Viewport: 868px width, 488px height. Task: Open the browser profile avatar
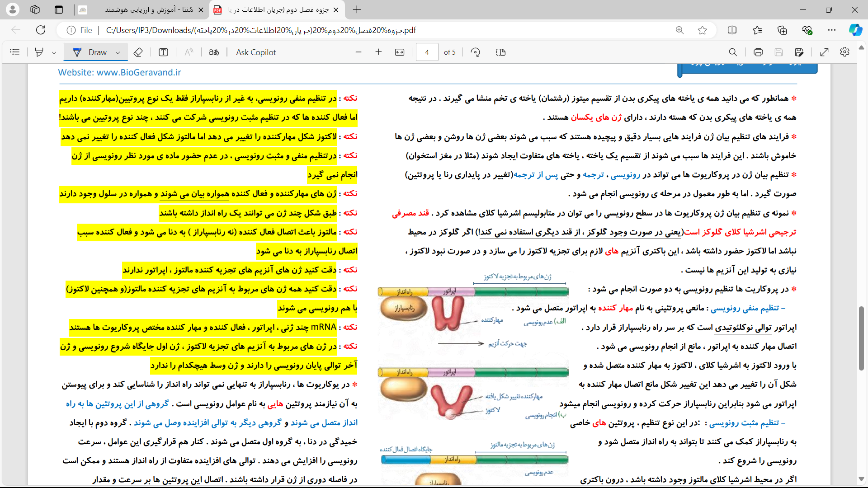(x=13, y=9)
